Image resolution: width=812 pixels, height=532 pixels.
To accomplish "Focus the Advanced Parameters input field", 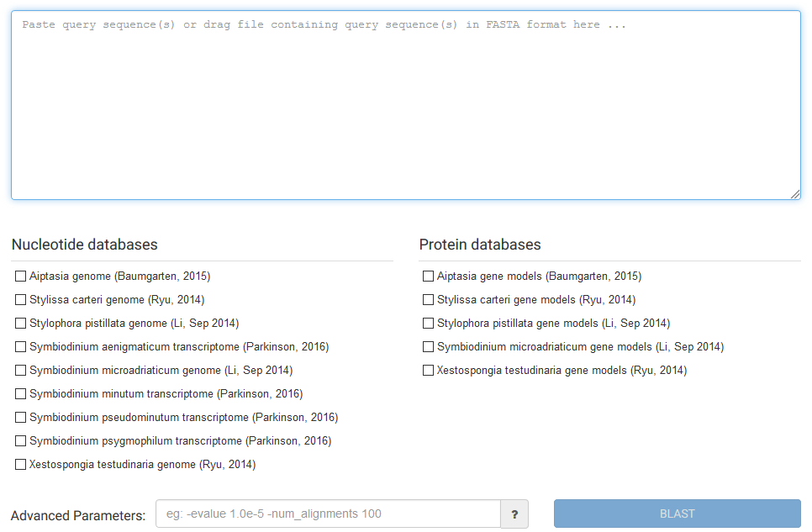I will (329, 514).
